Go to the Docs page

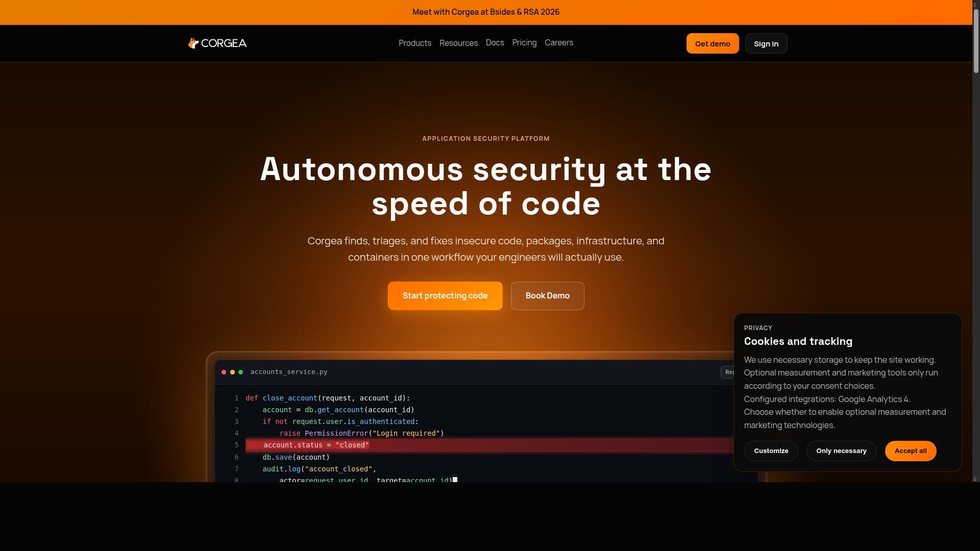pyautogui.click(x=495, y=43)
